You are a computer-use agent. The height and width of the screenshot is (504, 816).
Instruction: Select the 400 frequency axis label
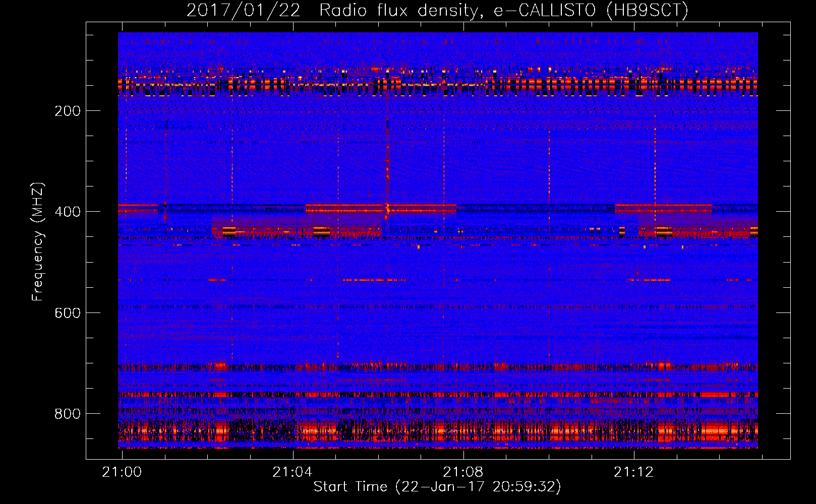pos(68,212)
